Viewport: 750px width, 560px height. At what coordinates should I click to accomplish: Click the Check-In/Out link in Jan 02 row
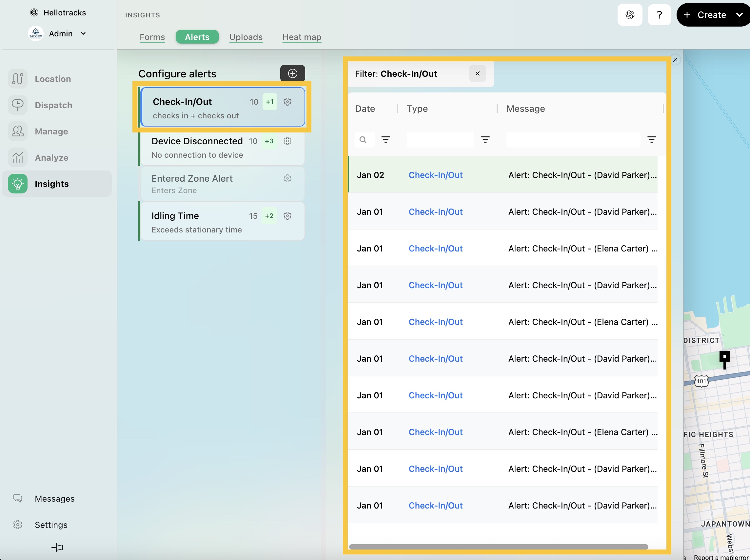(436, 175)
